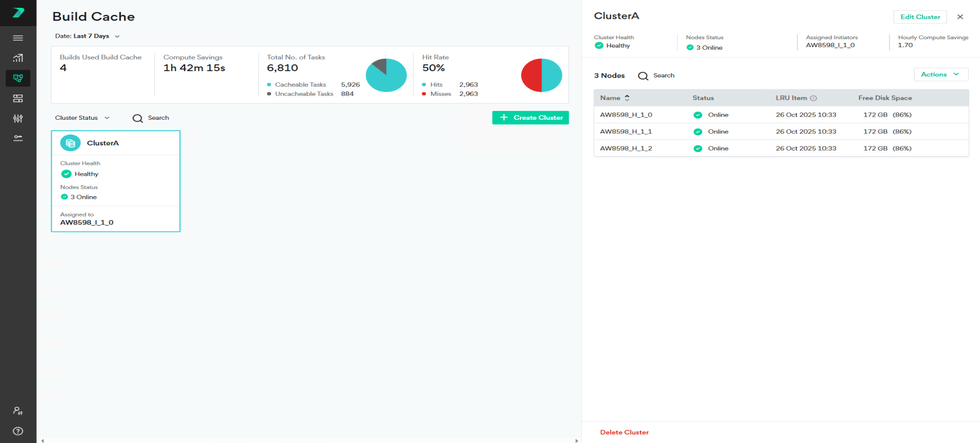Click the Edit Cluster button
The image size is (980, 443).
point(920,17)
